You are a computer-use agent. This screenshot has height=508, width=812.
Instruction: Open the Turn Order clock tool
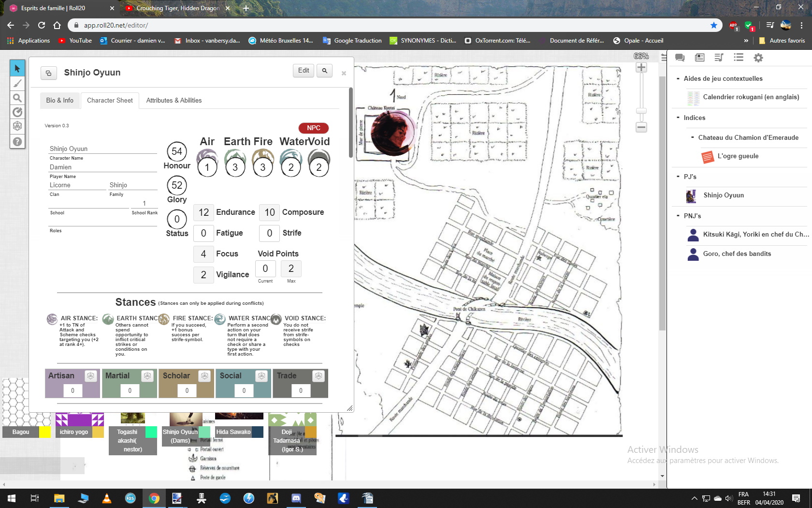tap(17, 112)
